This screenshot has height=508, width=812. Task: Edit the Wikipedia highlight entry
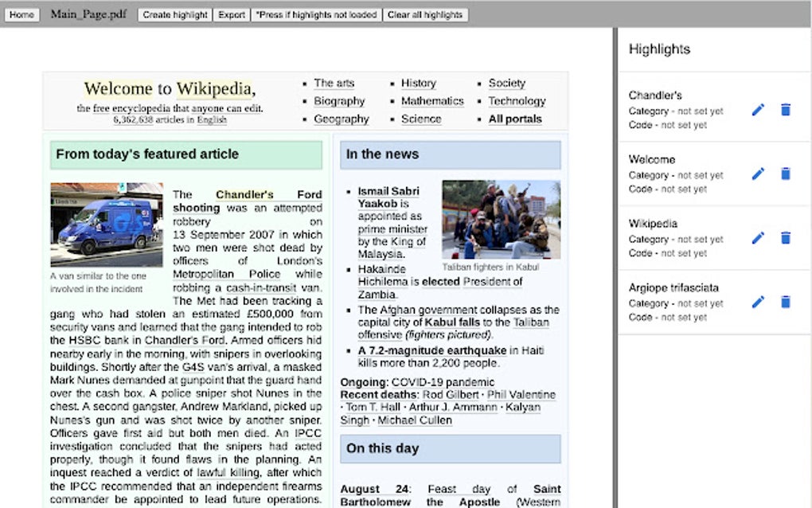pos(758,238)
